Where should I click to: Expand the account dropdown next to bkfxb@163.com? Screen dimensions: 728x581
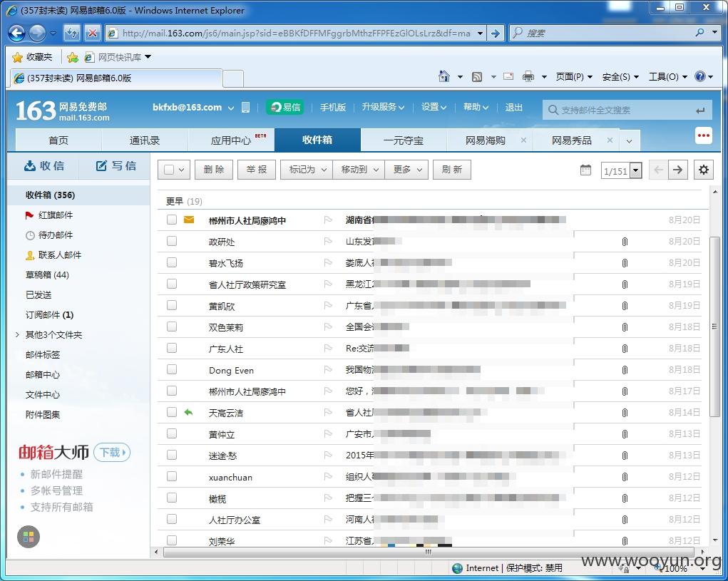[x=231, y=108]
